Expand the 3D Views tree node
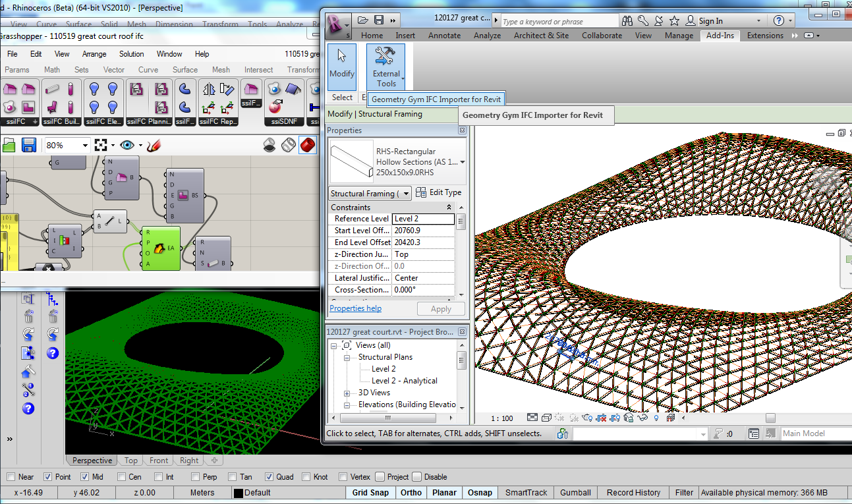This screenshot has height=504, width=852. click(x=347, y=393)
